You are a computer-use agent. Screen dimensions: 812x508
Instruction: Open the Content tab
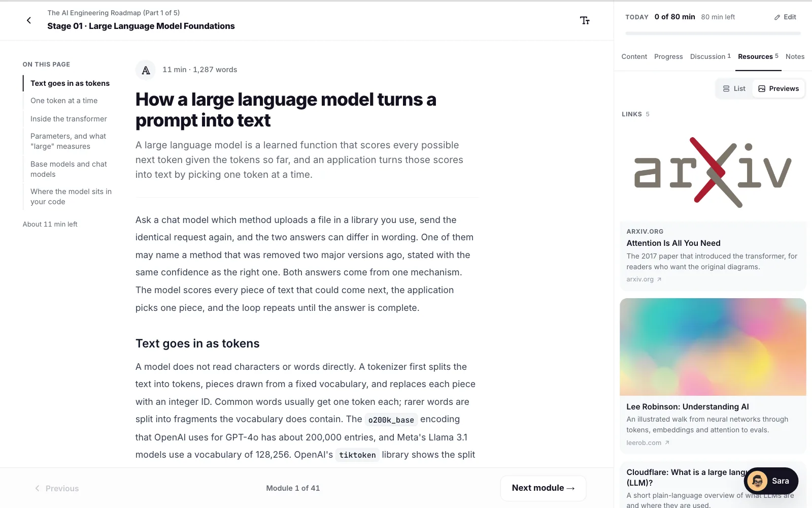click(634, 56)
